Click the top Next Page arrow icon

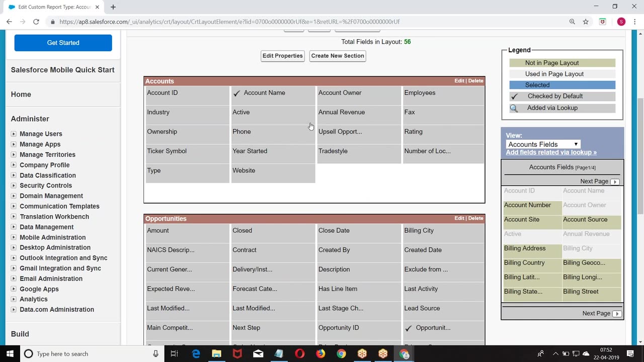point(615,182)
